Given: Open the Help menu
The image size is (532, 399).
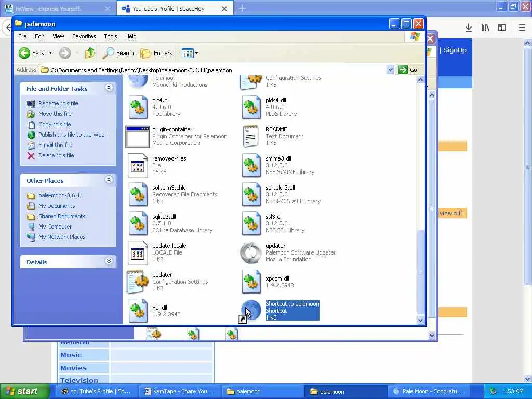Looking at the screenshot, I should 130,36.
